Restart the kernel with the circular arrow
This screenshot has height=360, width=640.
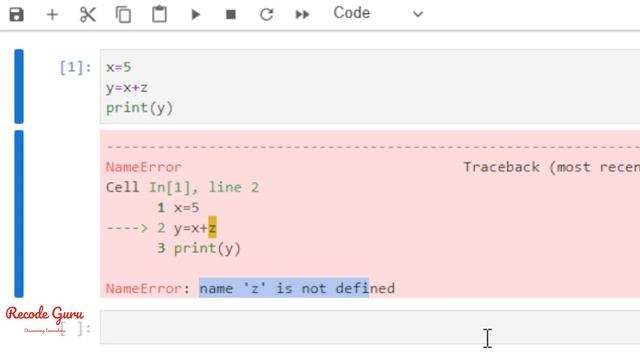267,15
